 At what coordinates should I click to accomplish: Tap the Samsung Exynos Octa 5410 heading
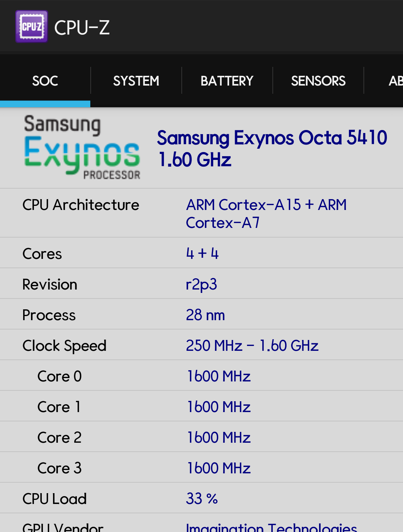pyautogui.click(x=272, y=148)
